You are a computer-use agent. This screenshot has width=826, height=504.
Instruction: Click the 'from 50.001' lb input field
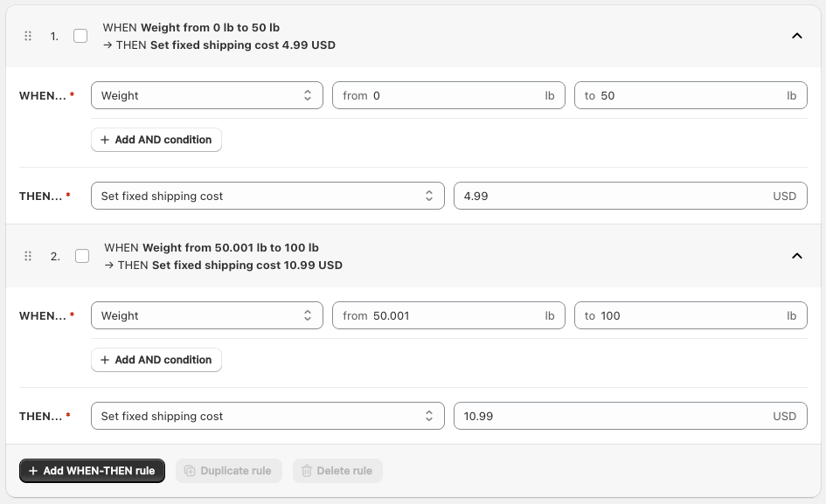pyautogui.click(x=448, y=315)
